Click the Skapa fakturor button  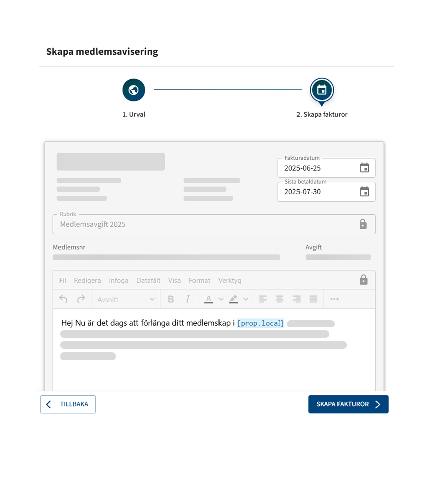(348, 404)
